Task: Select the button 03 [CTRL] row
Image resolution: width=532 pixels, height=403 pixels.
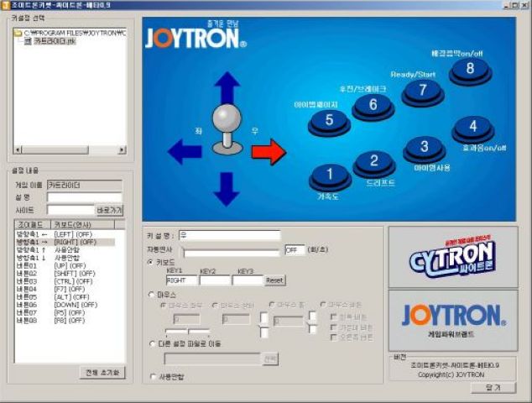Action: tap(65, 281)
